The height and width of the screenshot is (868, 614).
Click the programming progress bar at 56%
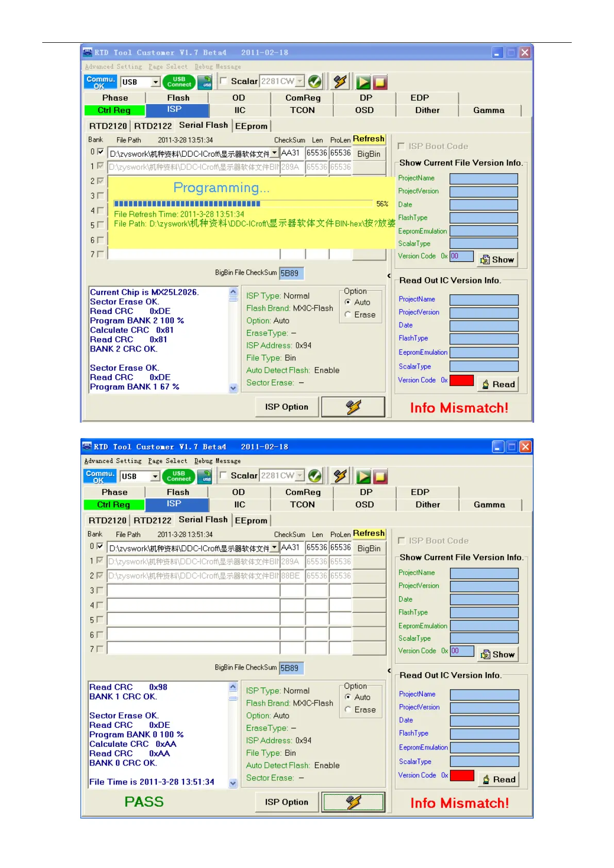(243, 204)
